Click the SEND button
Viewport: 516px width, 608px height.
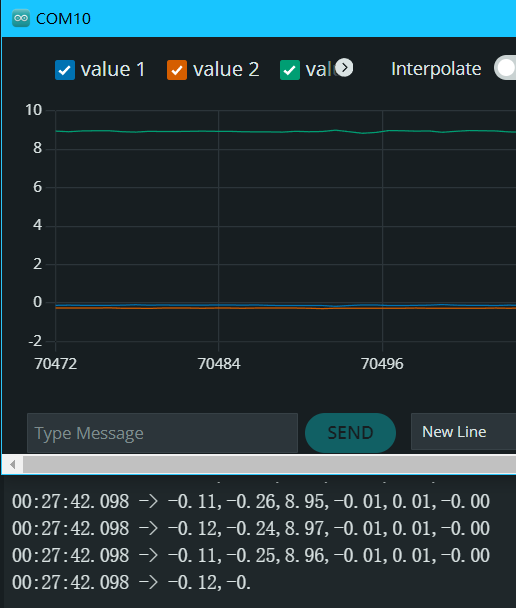tap(350, 433)
